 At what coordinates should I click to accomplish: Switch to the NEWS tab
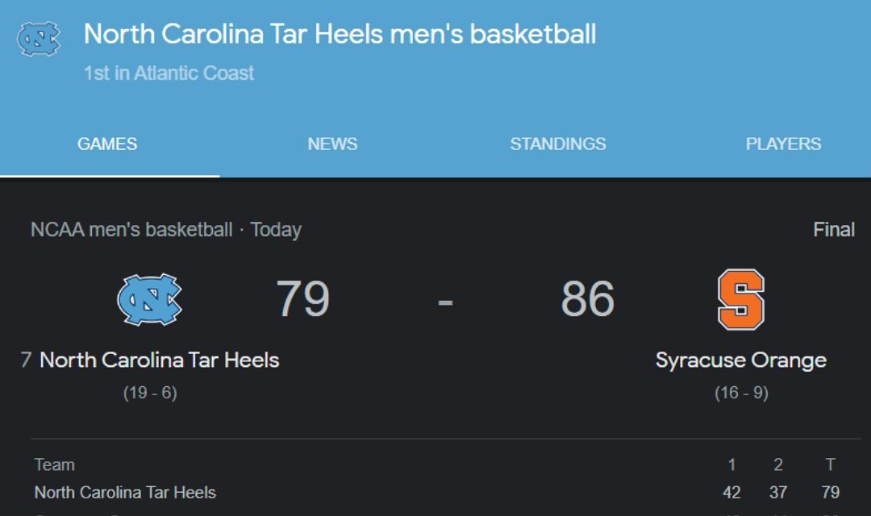[x=332, y=144]
